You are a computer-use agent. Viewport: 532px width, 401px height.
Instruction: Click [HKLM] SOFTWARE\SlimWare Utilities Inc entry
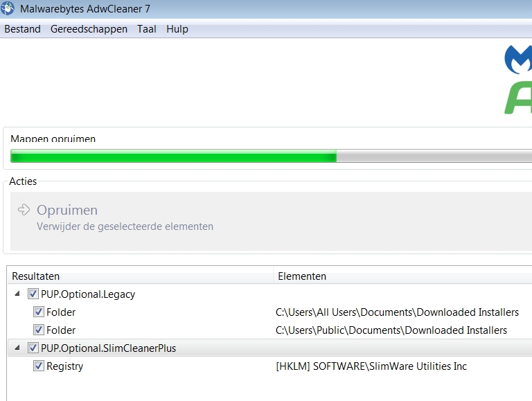pos(371,366)
